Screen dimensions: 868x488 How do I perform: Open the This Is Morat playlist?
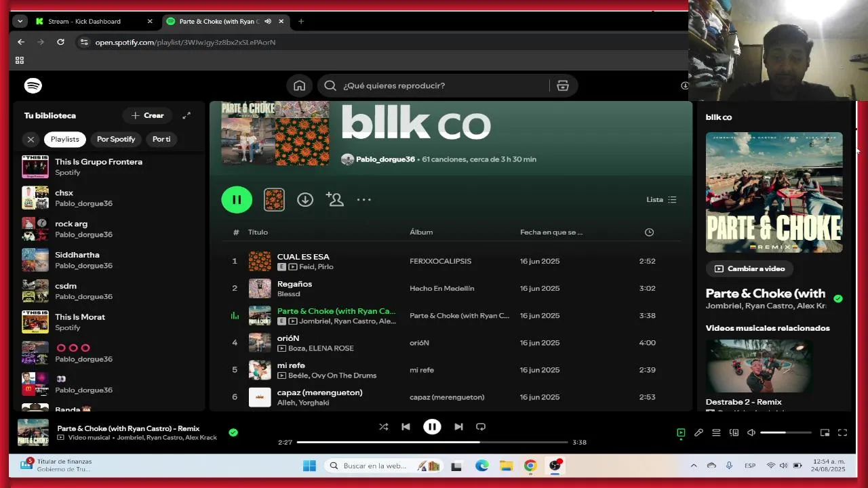pyautogui.click(x=108, y=322)
